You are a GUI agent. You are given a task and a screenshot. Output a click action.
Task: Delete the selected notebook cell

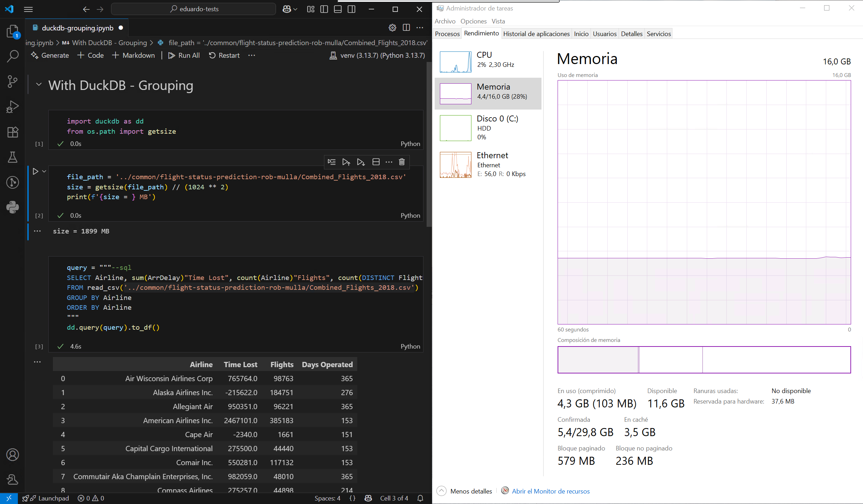pyautogui.click(x=402, y=162)
